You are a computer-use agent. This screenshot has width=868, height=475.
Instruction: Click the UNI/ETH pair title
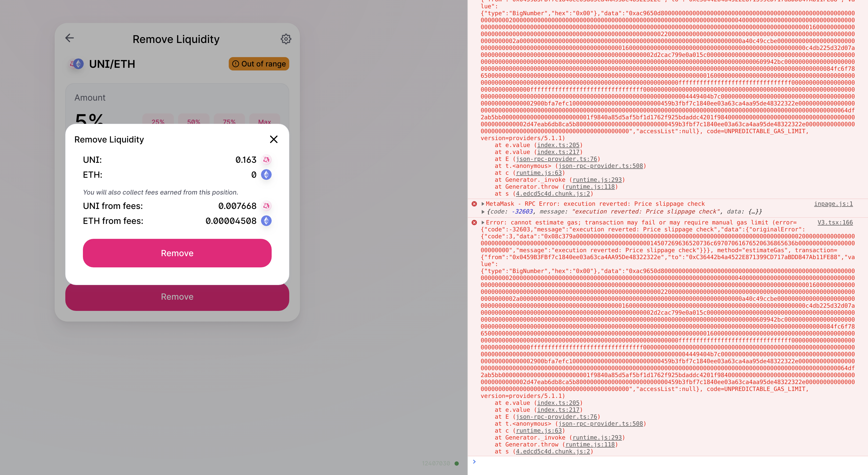(x=112, y=64)
